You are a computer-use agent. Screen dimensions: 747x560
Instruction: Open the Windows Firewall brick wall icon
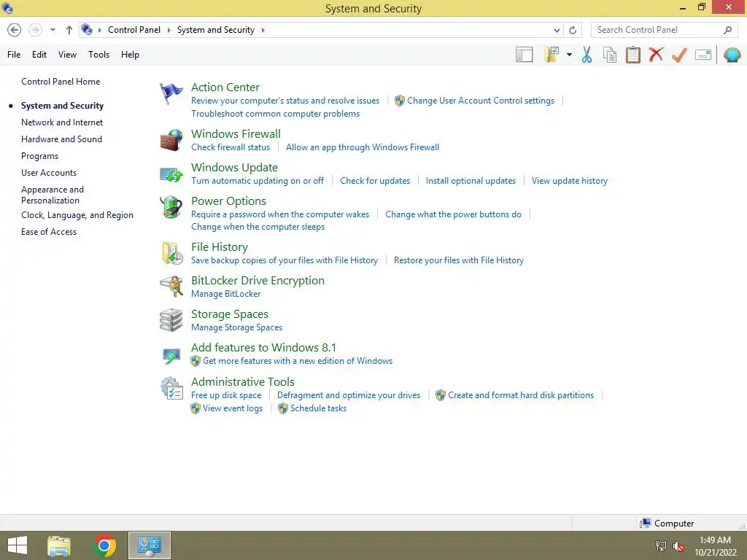(171, 140)
